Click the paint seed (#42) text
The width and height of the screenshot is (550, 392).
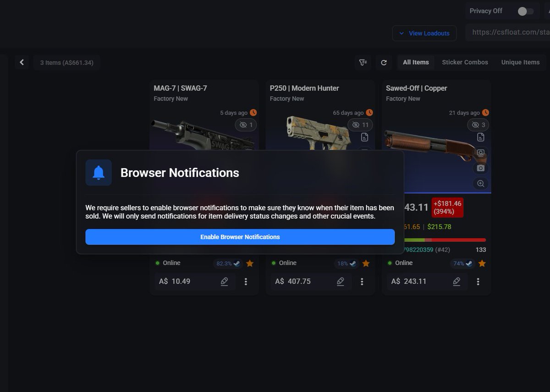442,250
